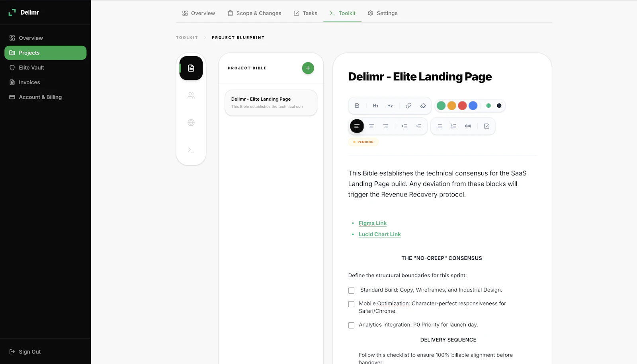The image size is (637, 364).
Task: Align text left
Action: [x=357, y=126]
